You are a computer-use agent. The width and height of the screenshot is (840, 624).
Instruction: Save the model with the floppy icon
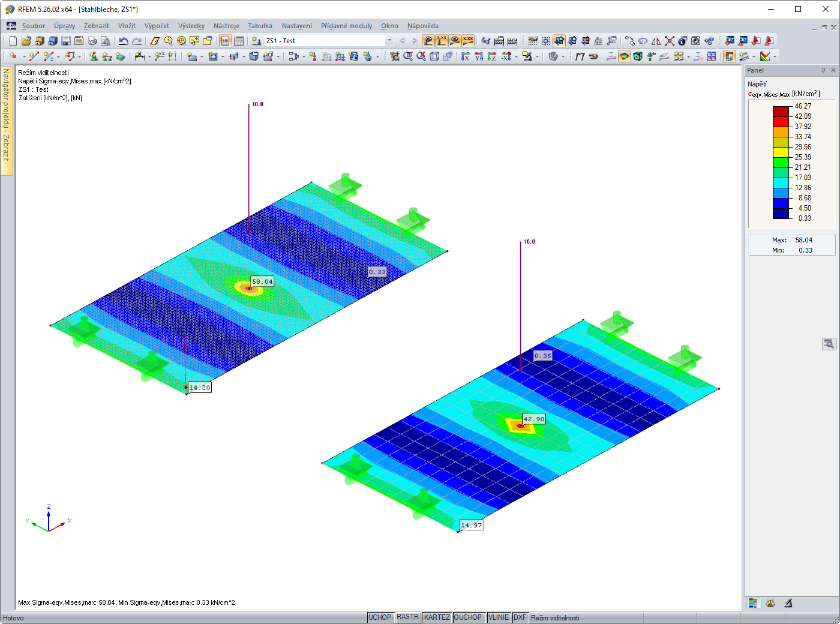click(x=66, y=41)
